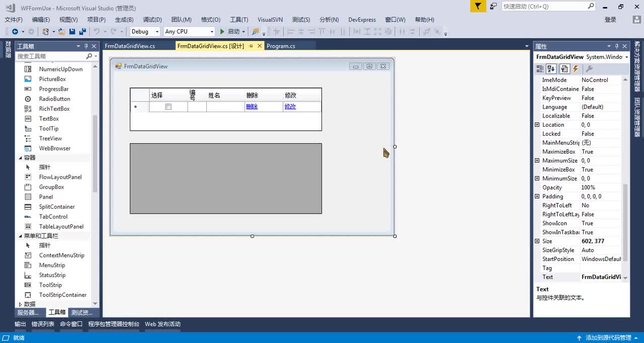
Task: Choose the ToolTip toolbox component
Action: (49, 128)
